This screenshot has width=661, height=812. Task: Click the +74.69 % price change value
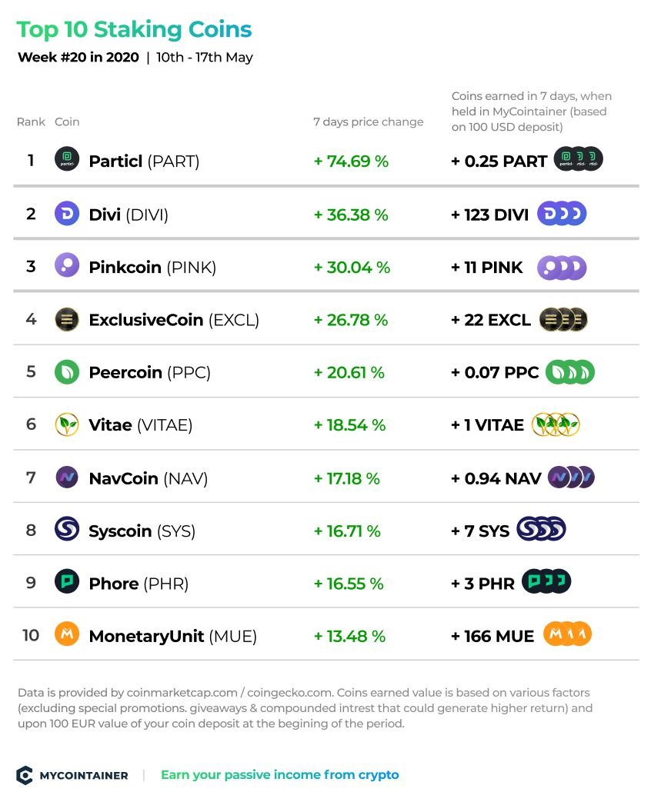click(351, 161)
